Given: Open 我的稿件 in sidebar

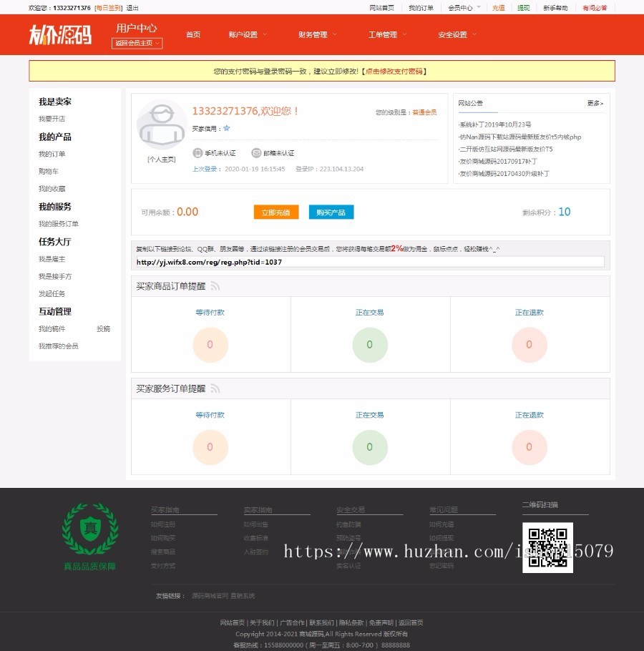Looking at the screenshot, I should [x=52, y=329].
